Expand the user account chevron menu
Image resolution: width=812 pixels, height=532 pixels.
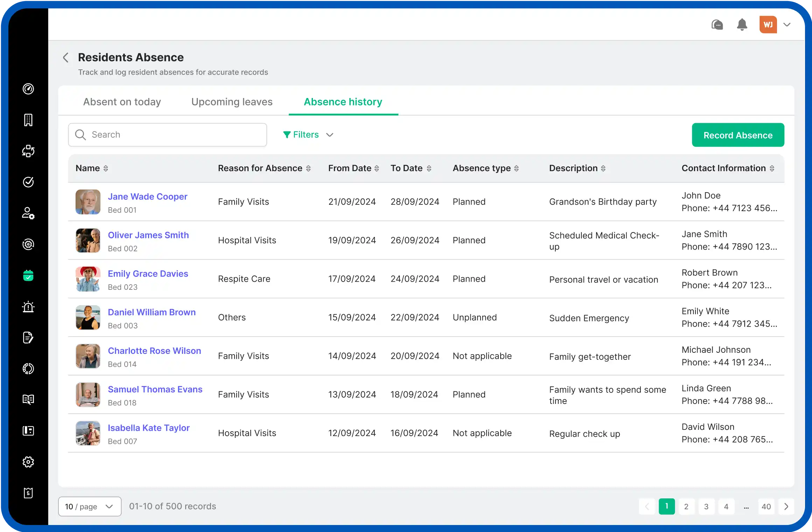(787, 24)
